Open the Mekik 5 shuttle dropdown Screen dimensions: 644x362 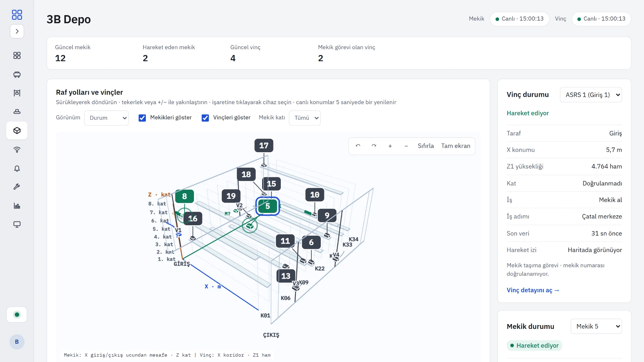pyautogui.click(x=596, y=326)
